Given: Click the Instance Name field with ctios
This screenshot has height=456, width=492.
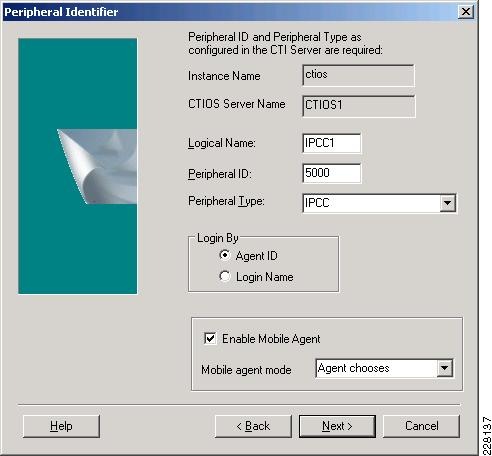Looking at the screenshot, I should pyautogui.click(x=358, y=75).
